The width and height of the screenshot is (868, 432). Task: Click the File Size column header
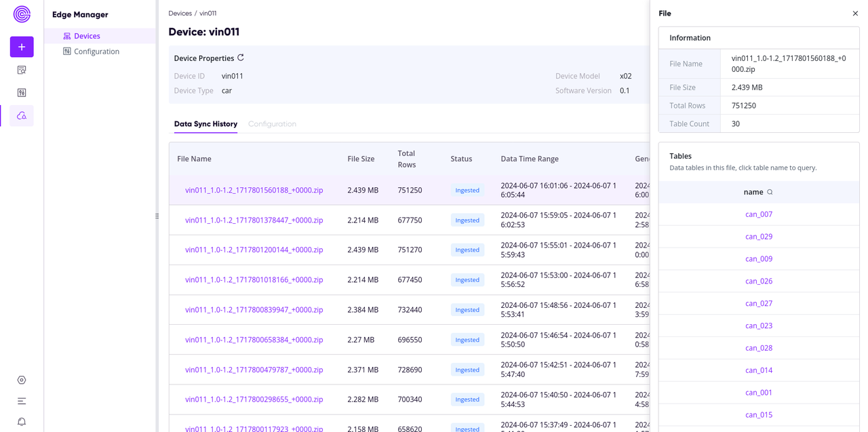(361, 159)
